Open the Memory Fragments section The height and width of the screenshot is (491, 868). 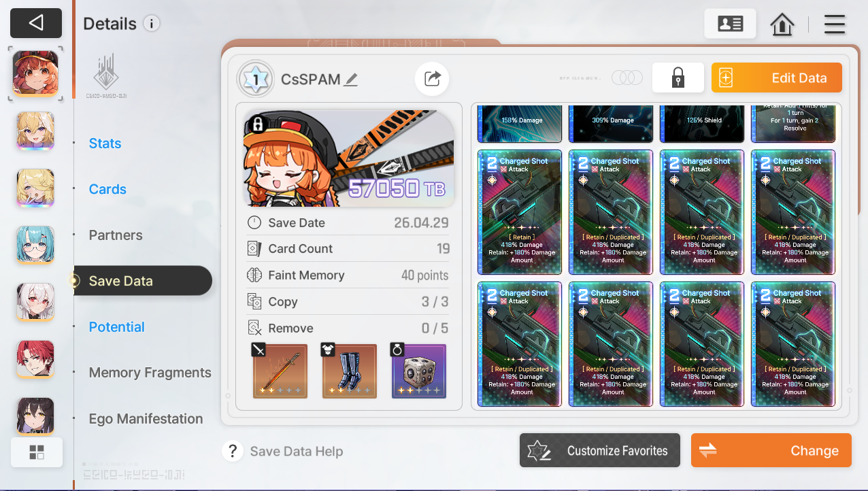pyautogui.click(x=150, y=373)
